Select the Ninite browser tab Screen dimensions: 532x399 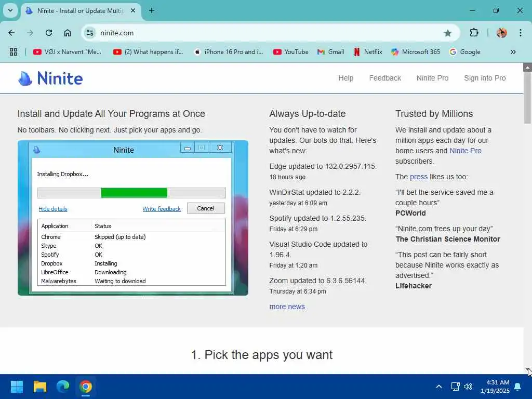[81, 11]
